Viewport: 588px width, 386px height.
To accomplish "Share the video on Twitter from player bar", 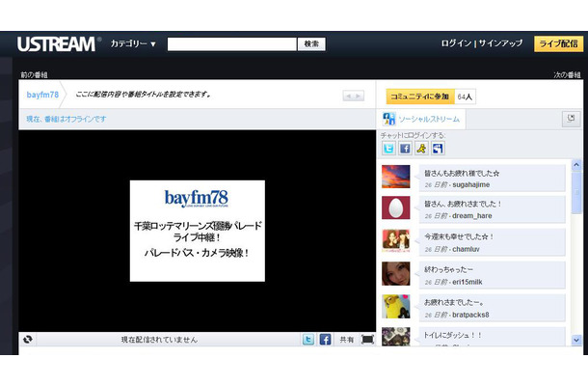I will coord(308,340).
